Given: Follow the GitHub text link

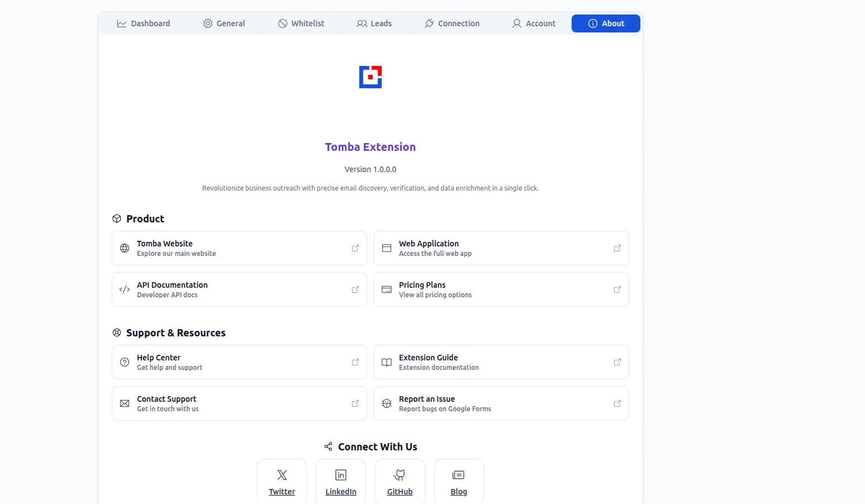Looking at the screenshot, I should [x=400, y=492].
